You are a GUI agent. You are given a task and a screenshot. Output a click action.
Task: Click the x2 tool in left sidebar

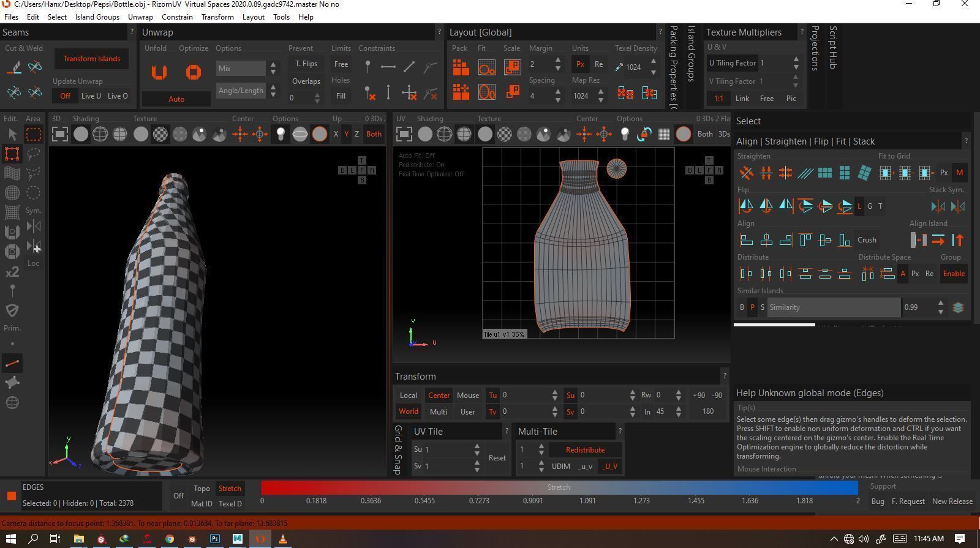click(x=12, y=272)
